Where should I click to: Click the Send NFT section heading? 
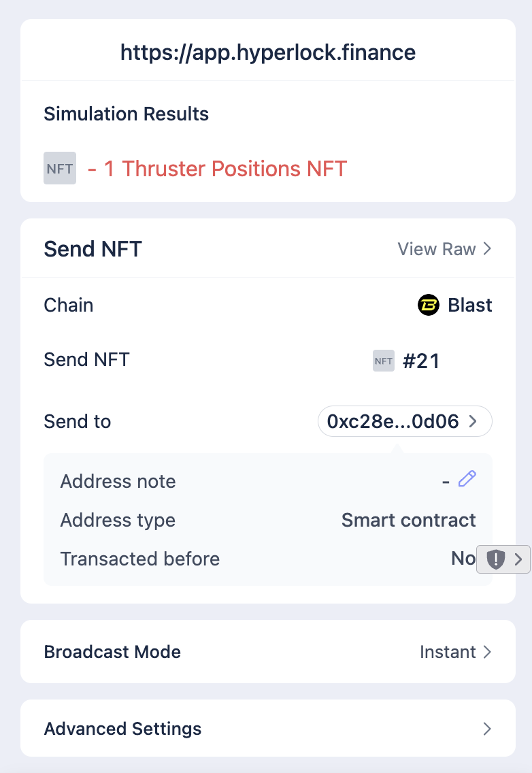point(93,249)
